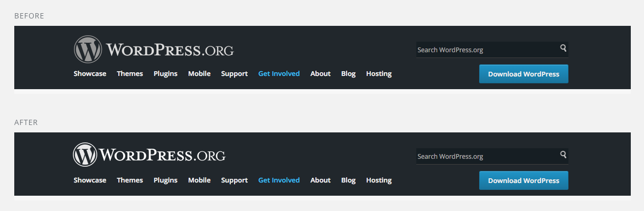
Task: Click the AFTER label text
Action: pos(26,122)
